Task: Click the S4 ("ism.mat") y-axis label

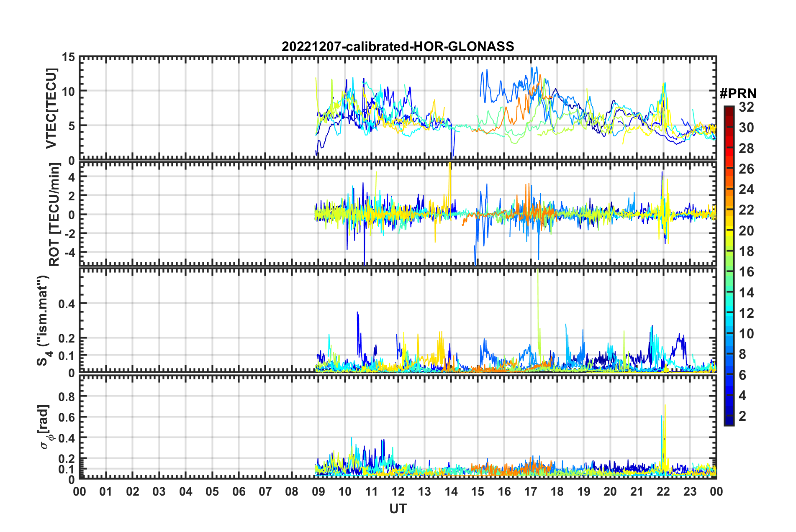Action: point(44,321)
